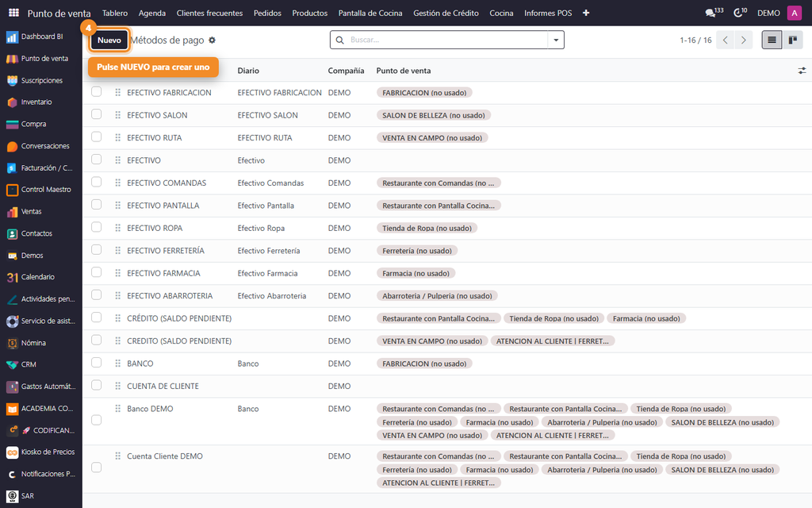Open conversations messages icon with 133 badge

point(714,13)
